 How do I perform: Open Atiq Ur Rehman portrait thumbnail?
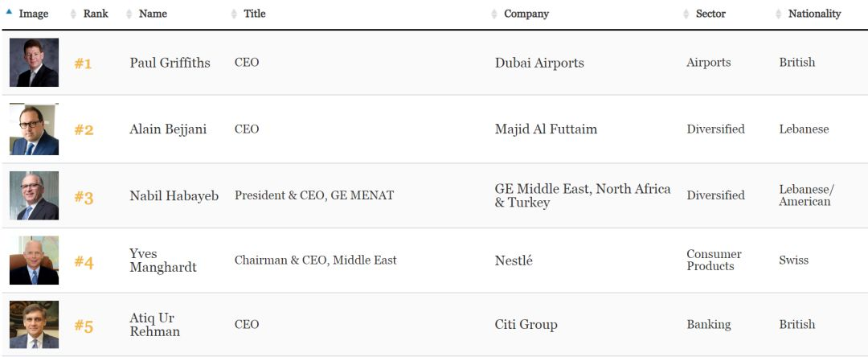[34, 324]
